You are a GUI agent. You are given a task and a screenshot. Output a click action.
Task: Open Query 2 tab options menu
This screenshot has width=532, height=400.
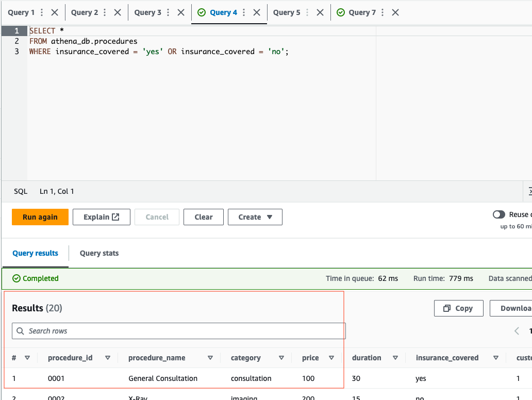click(x=105, y=12)
